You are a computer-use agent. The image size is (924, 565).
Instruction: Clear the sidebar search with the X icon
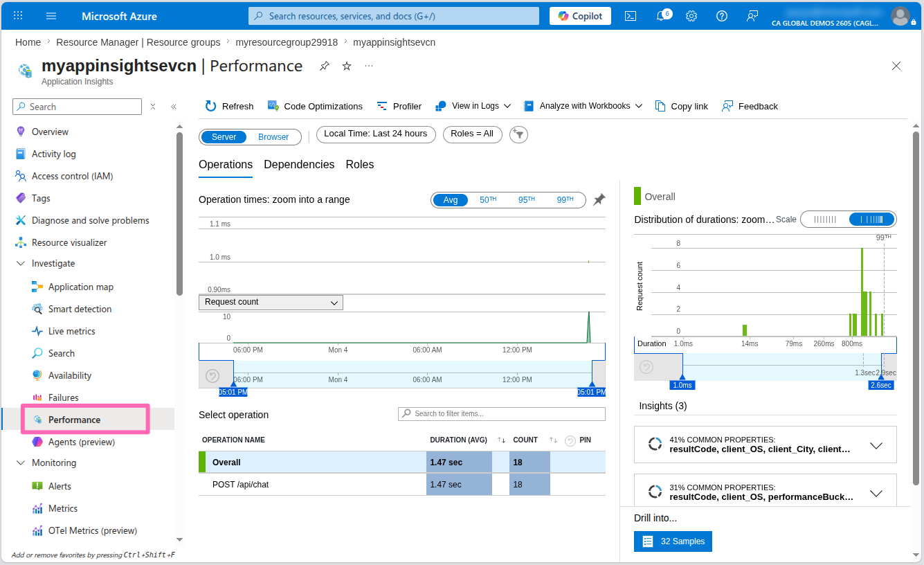pyautogui.click(x=153, y=107)
